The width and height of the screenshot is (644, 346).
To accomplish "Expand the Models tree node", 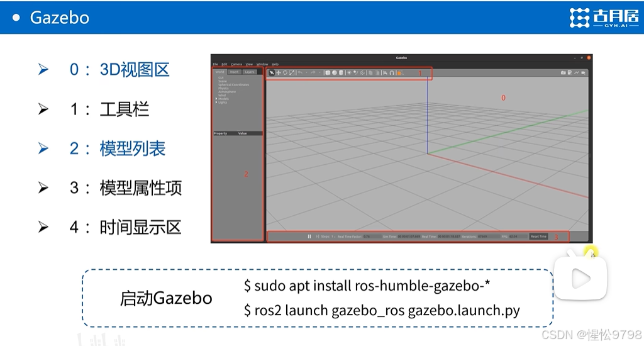I will 216,99.
